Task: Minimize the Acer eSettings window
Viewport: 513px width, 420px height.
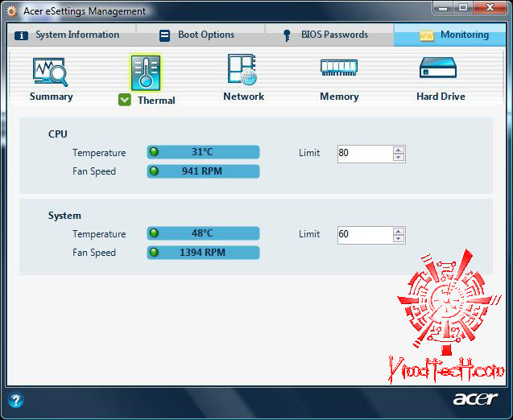Action: (x=443, y=8)
